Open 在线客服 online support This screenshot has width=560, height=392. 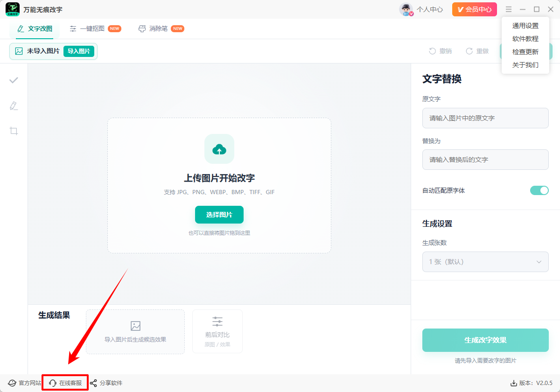65,383
